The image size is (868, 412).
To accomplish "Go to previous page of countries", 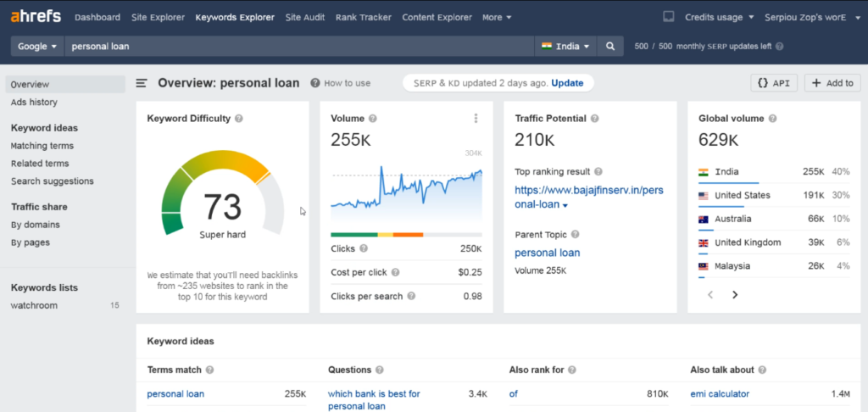I will [x=710, y=295].
